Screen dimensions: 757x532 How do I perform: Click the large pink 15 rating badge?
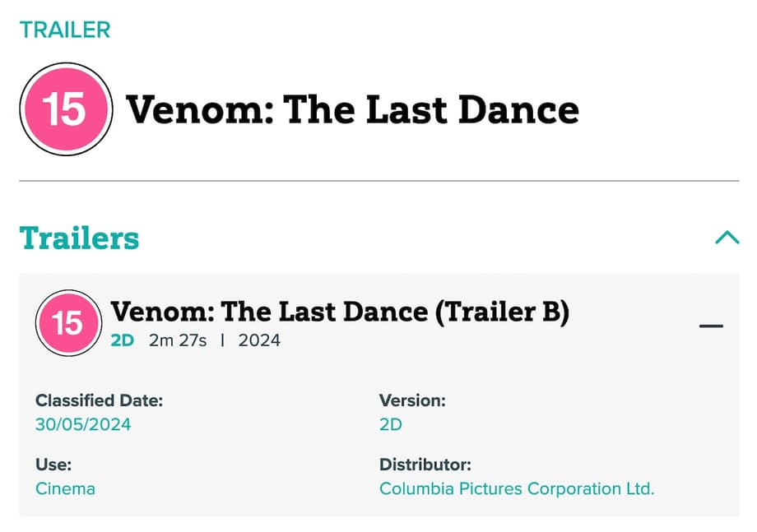(65, 109)
